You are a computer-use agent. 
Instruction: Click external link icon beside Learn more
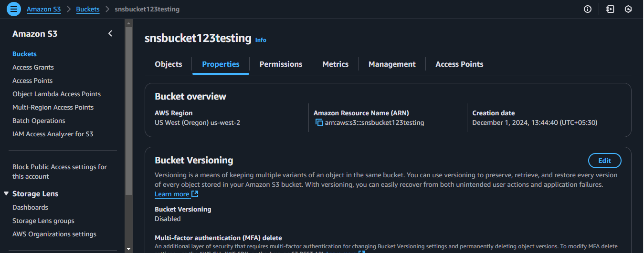(195, 194)
